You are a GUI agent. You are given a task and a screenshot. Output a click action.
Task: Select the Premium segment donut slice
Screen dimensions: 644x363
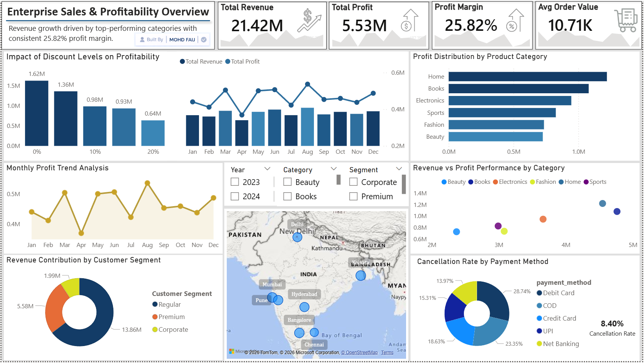(55, 308)
